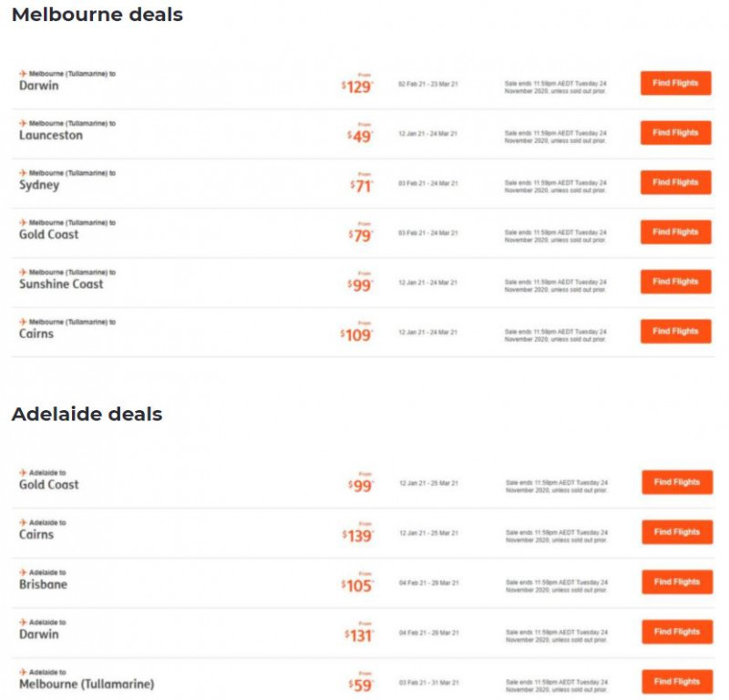The width and height of the screenshot is (729, 700).
Task: Click the plane icon beside Melbourne to Darwin
Action: pos(23,74)
